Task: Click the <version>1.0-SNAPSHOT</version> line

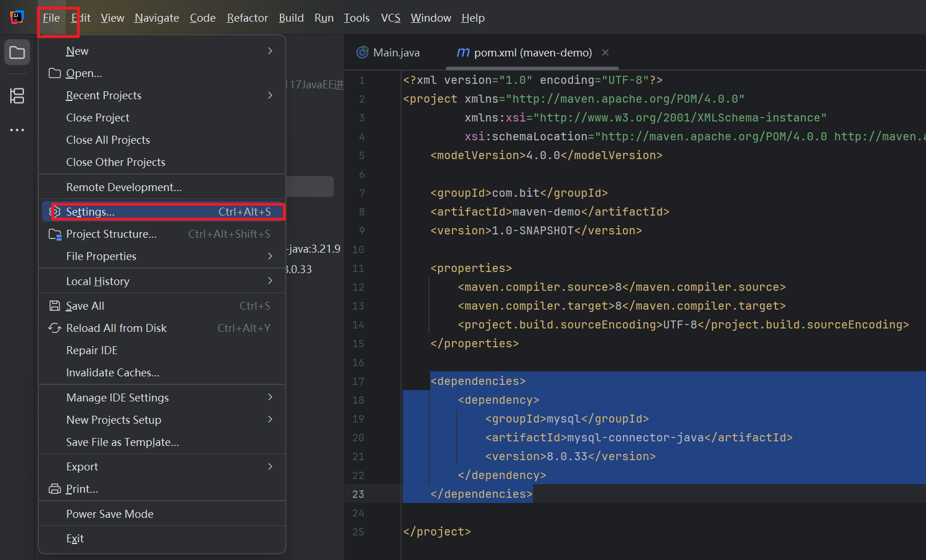Action: [x=536, y=230]
